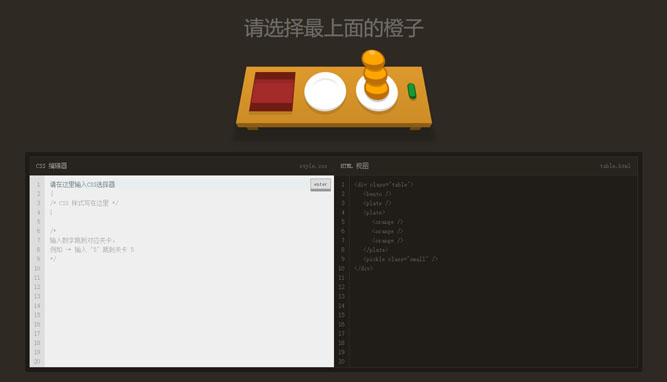This screenshot has width=667, height=382.
Task: Select the empty white plate on the table
Action: [325, 91]
